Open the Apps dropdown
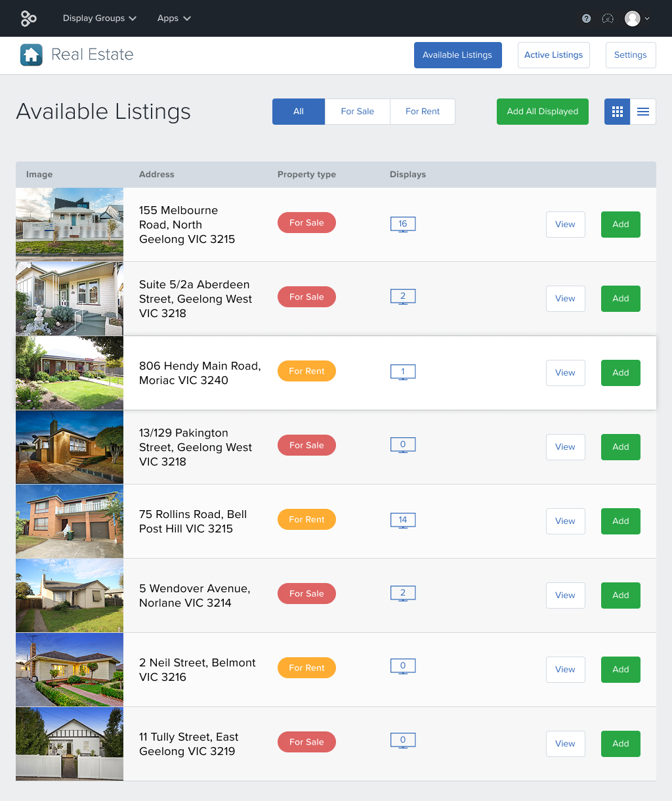Image resolution: width=672 pixels, height=801 pixels. pyautogui.click(x=173, y=18)
